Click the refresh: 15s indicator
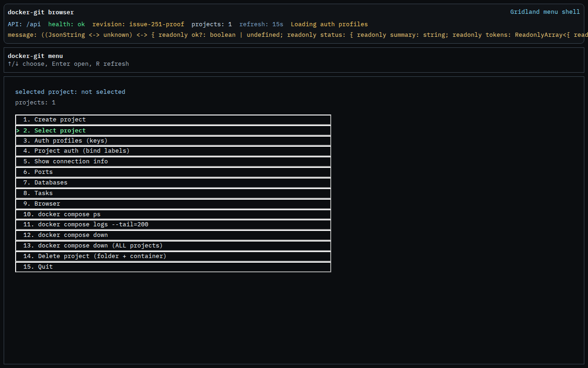The width and height of the screenshot is (588, 368). tap(261, 24)
